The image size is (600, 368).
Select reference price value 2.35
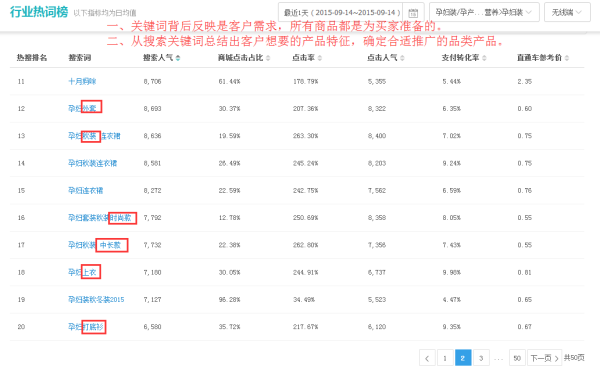[525, 81]
